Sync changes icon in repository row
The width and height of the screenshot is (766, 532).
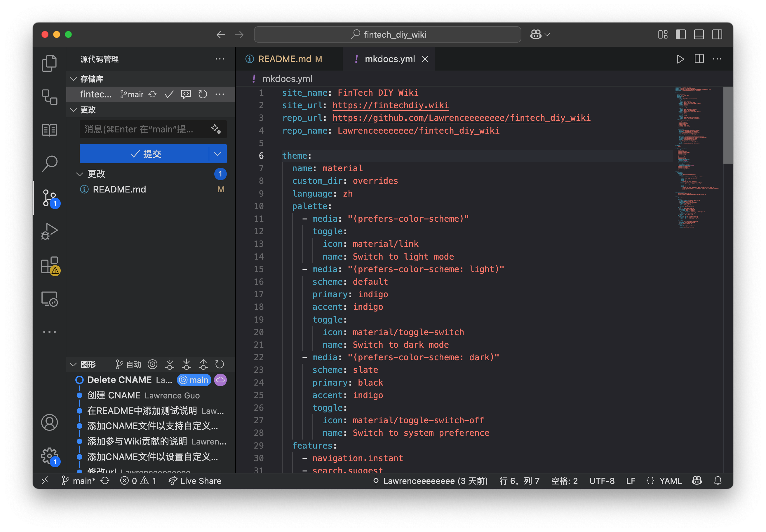tap(152, 94)
